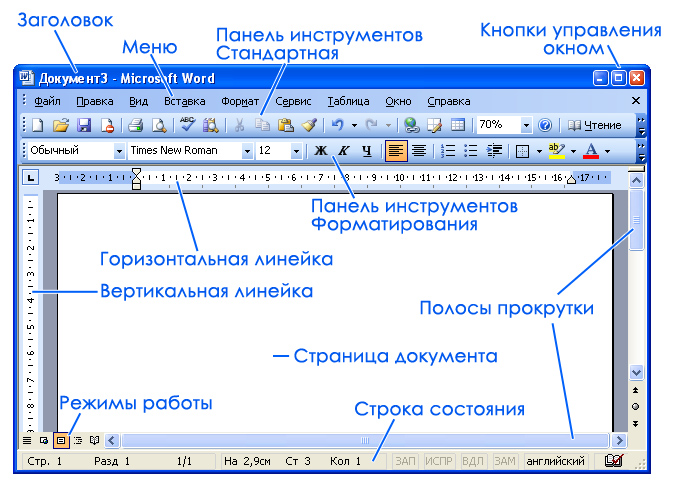Click the Cut scissors icon
Screen dimensions: 677x486
tap(239, 126)
